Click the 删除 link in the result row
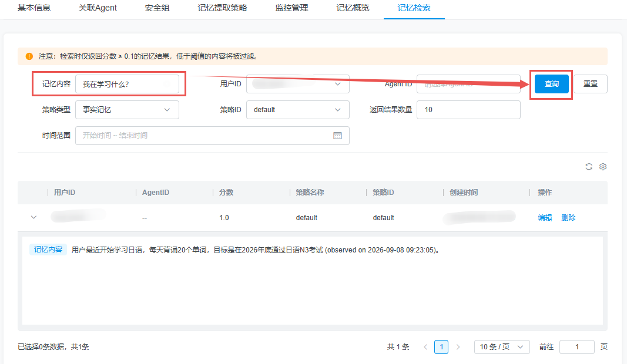 pyautogui.click(x=568, y=217)
